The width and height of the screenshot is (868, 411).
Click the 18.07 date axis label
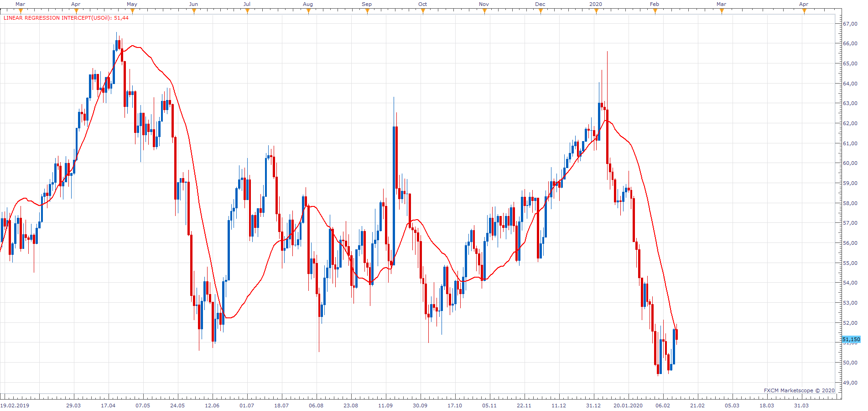(x=281, y=406)
